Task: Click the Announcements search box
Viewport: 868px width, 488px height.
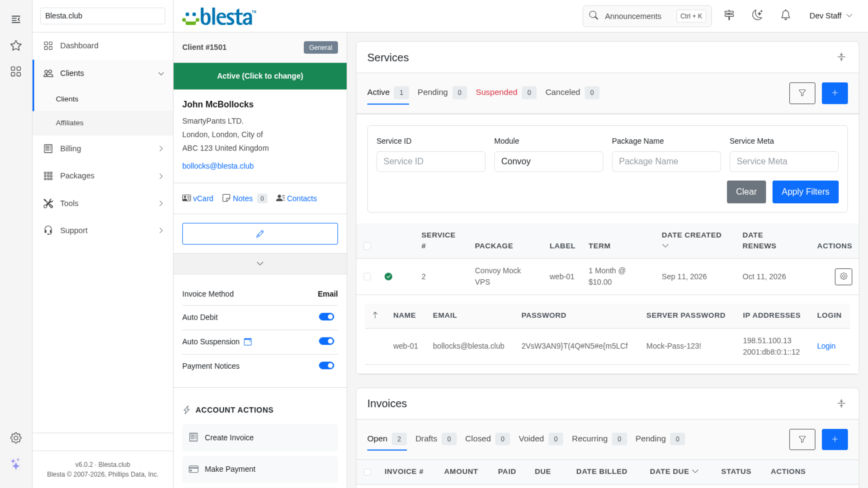Action: click(647, 16)
